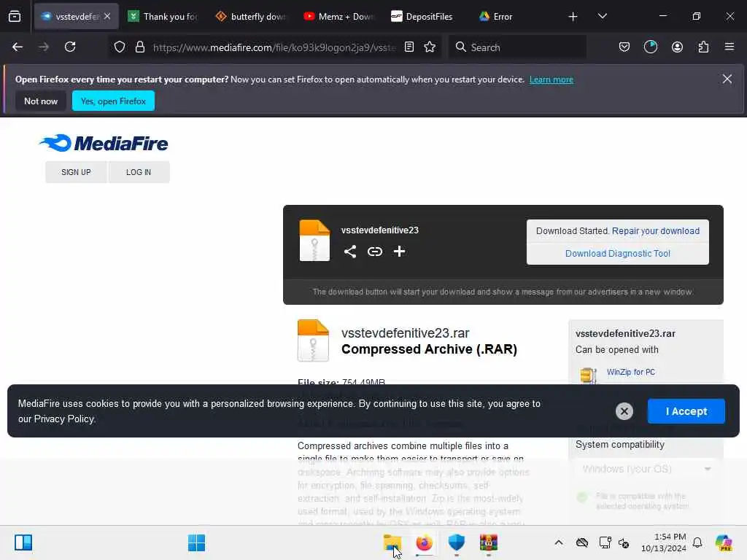Close the vsstevdefenitive tab

107,16
